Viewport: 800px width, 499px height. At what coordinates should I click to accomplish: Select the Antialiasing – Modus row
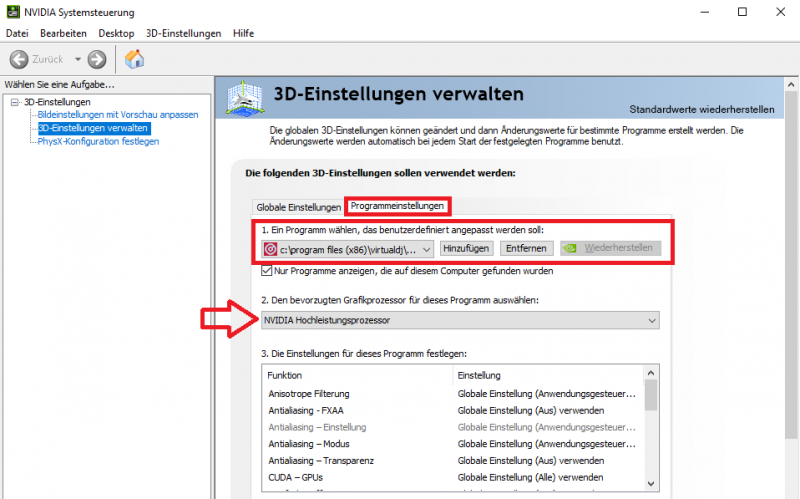tap(453, 444)
